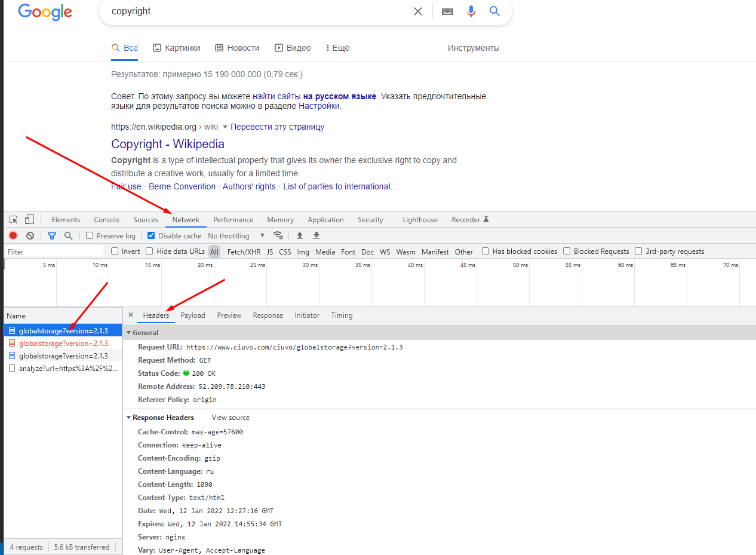This screenshot has height=555, width=756.
Task: Switch to the Console tab
Action: point(106,220)
